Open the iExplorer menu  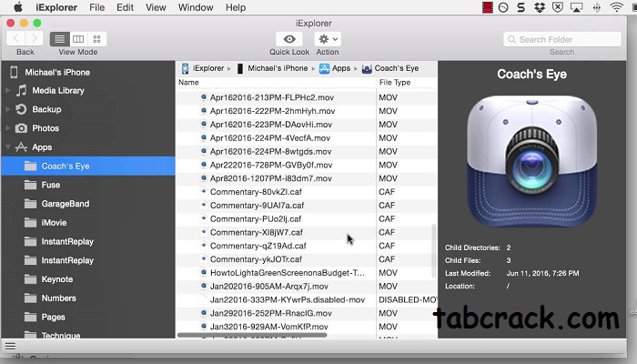pyautogui.click(x=56, y=7)
